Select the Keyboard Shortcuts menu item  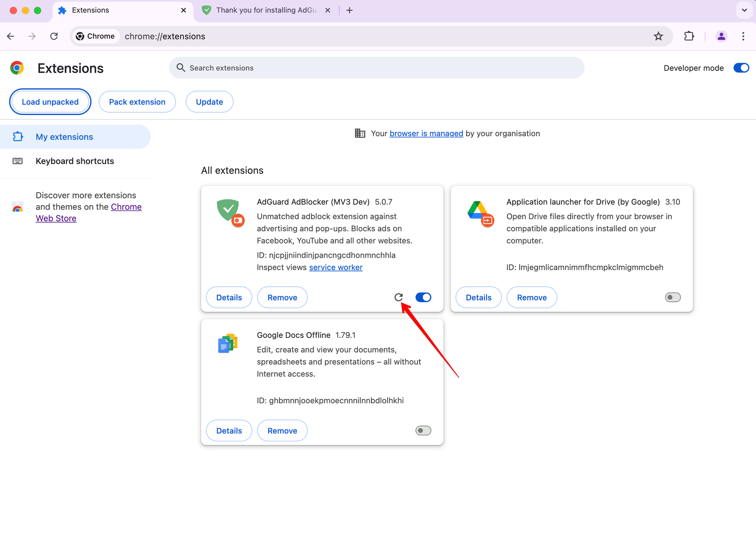(x=74, y=161)
